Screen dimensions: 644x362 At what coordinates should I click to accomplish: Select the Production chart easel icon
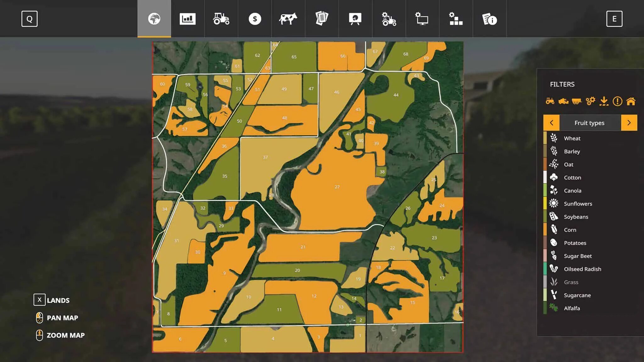coord(355,19)
